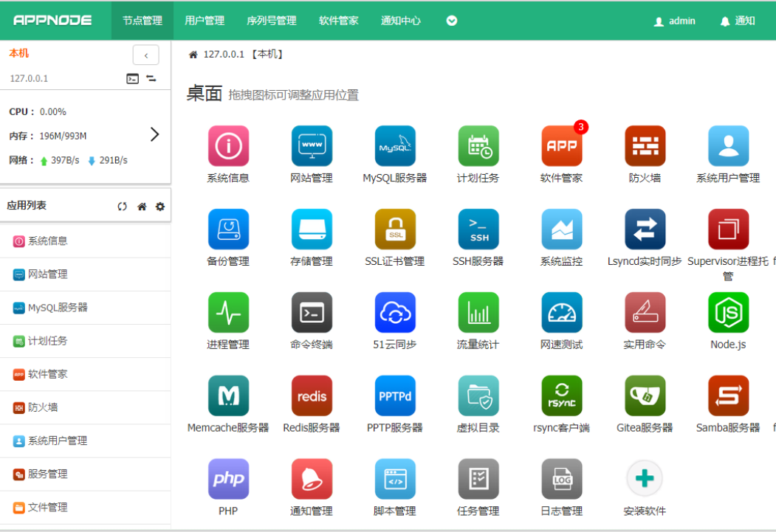Open Lsyncd实时同步 icon
Screen dimensions: 776x532
tap(645, 229)
